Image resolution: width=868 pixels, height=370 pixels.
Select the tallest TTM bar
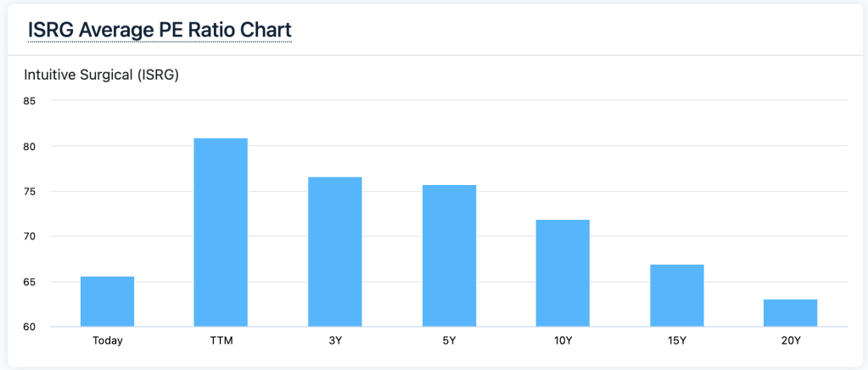click(221, 233)
